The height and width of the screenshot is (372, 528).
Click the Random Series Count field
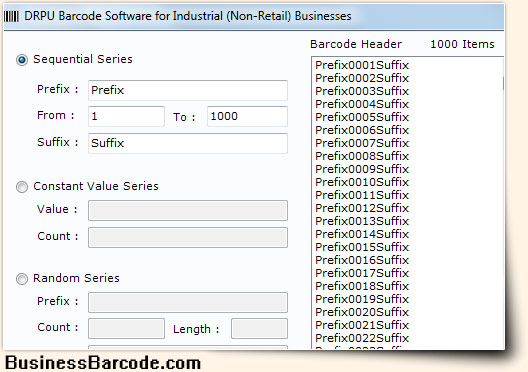(x=126, y=328)
